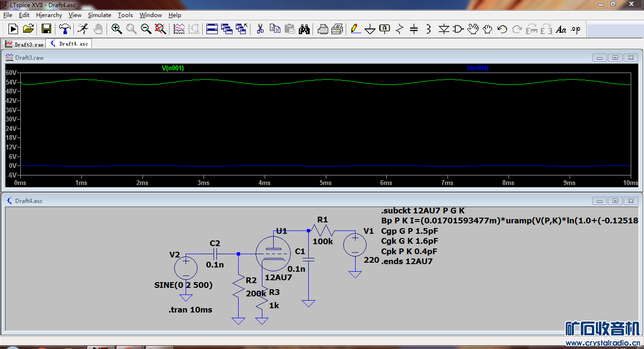Expand the Tools menu
The width and height of the screenshot is (644, 349).
[125, 15]
